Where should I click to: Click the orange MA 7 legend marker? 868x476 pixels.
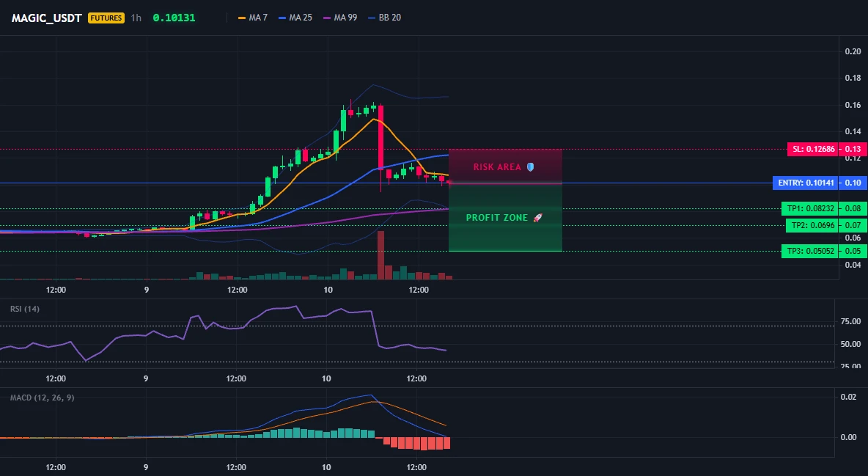coord(242,18)
